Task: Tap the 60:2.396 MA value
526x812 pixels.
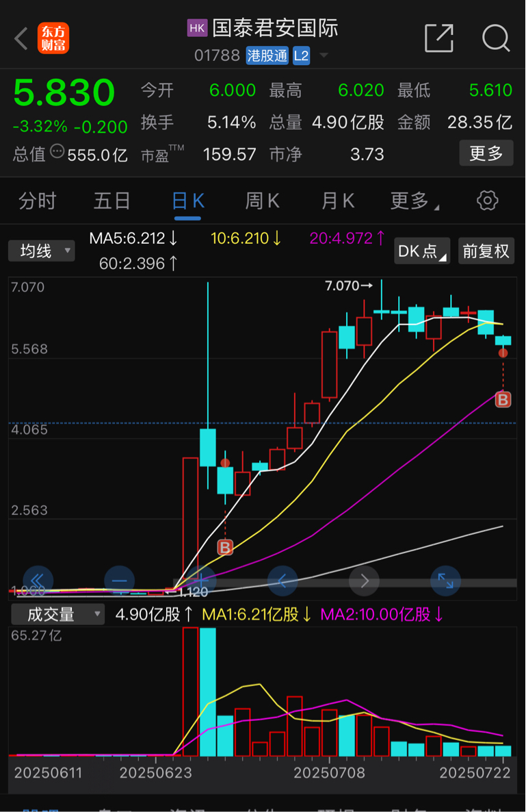Action: click(x=138, y=264)
